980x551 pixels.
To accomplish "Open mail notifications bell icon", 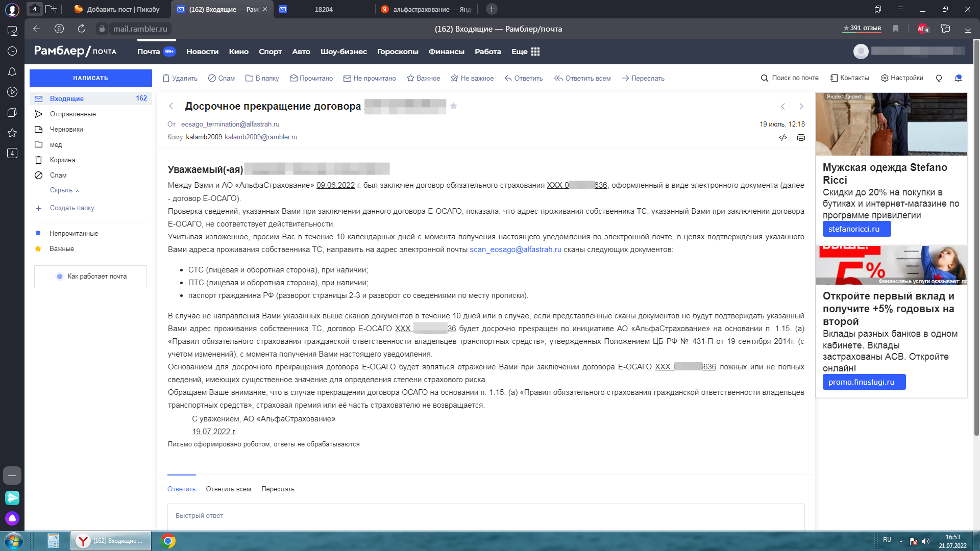I will coord(958,78).
